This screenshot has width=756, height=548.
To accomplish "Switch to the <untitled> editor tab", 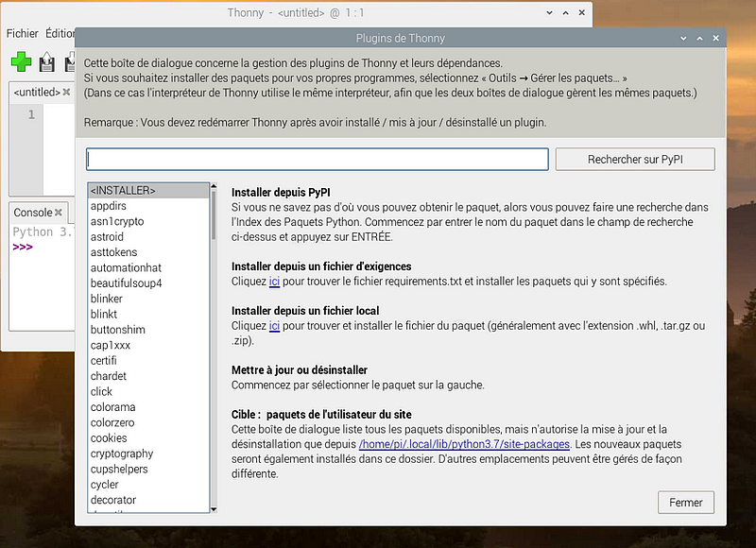I will coord(37,92).
